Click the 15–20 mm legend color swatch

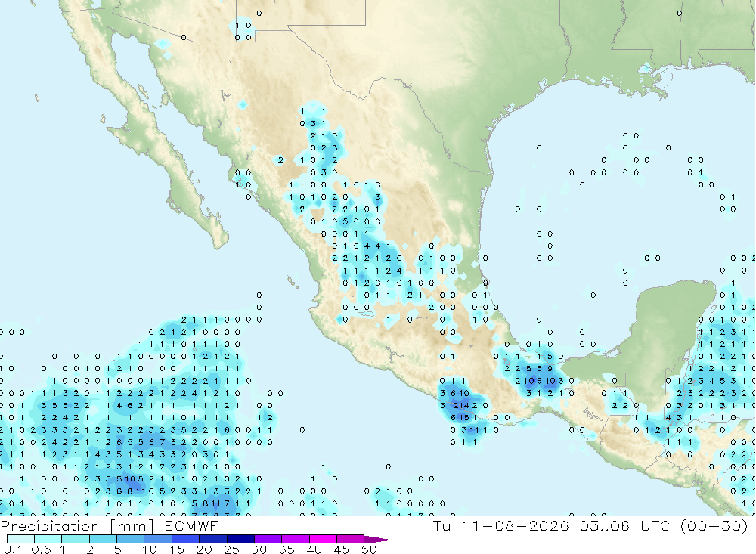(x=186, y=539)
